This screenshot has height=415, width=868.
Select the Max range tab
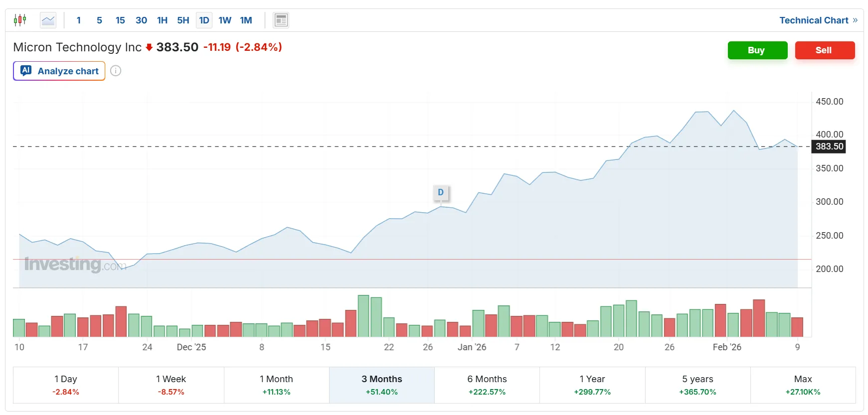803,385
